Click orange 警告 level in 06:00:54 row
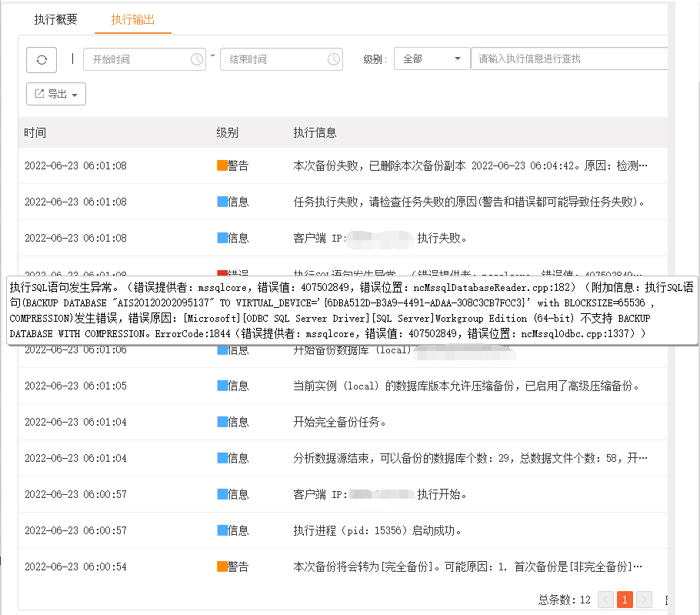Image resolution: width=700 pixels, height=615 pixels. [232, 567]
